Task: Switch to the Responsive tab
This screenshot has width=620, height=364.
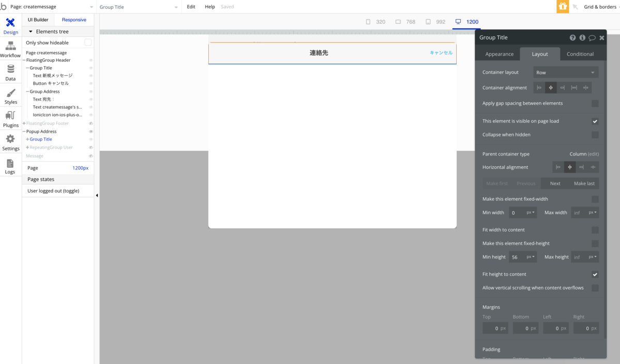Action: [74, 20]
